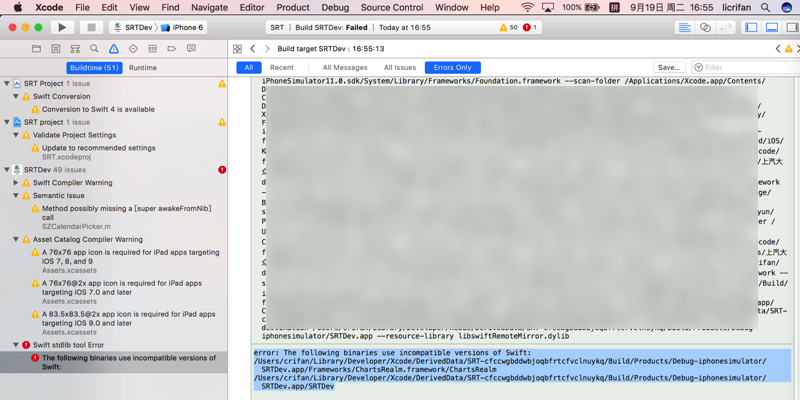The height and width of the screenshot is (400, 800).
Task: Open the Test navigator diamond icon
Action: click(x=133, y=48)
